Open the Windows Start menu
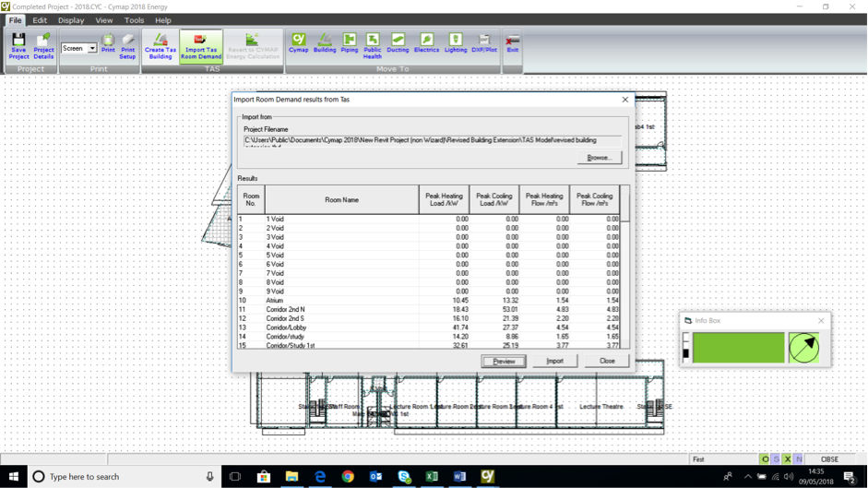This screenshot has width=868, height=488. tap(13, 476)
